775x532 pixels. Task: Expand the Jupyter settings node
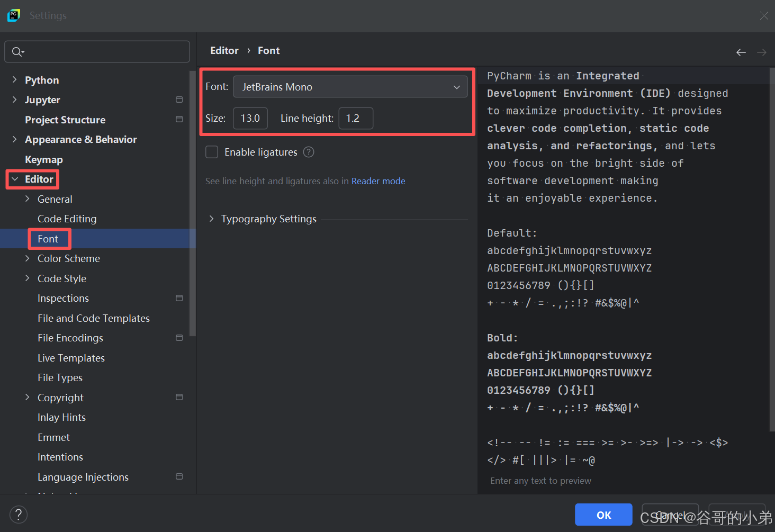pos(14,100)
